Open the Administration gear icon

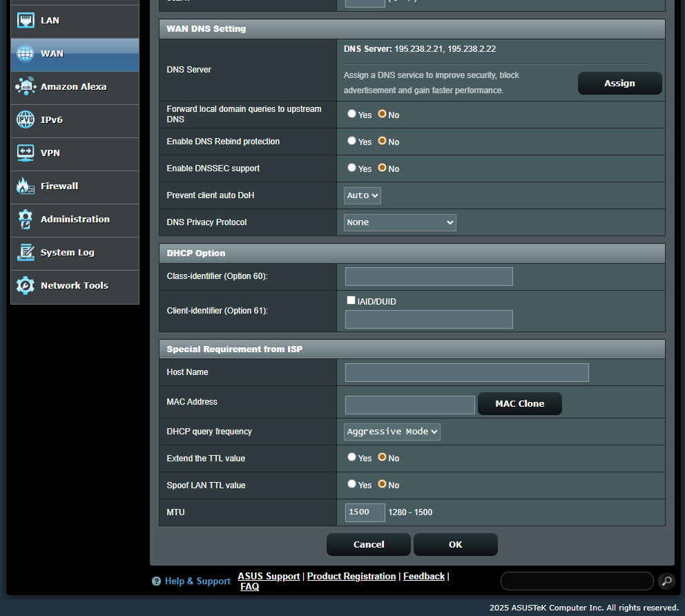pyautogui.click(x=26, y=220)
